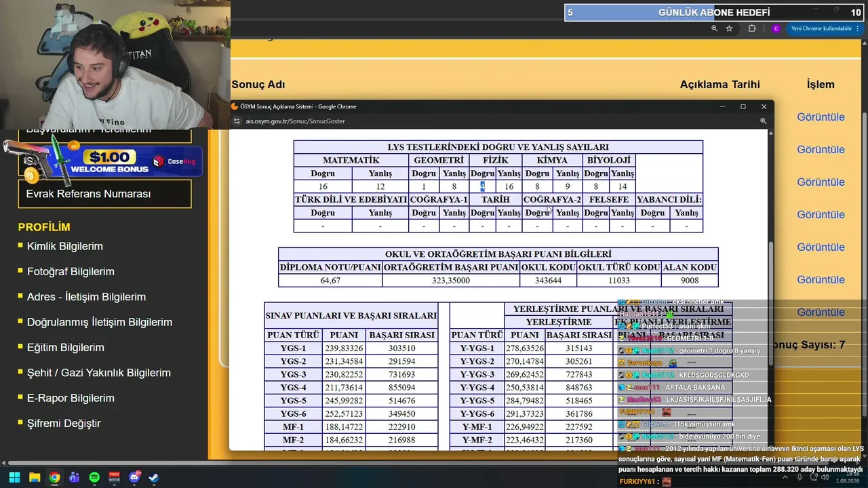Click the placement score 291,37323
The image size is (868, 488).
coord(525,414)
